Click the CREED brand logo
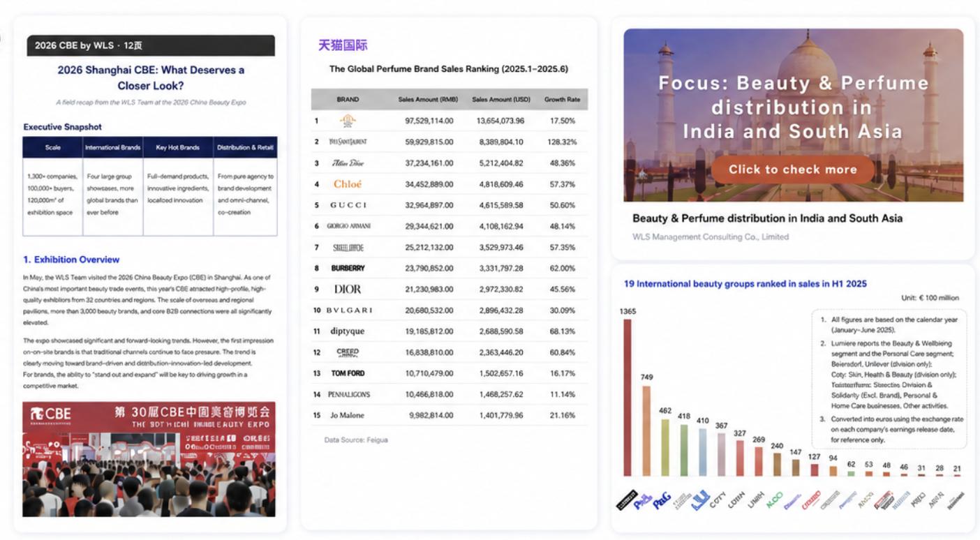Image resolution: width=980 pixels, height=540 pixels. (x=348, y=352)
